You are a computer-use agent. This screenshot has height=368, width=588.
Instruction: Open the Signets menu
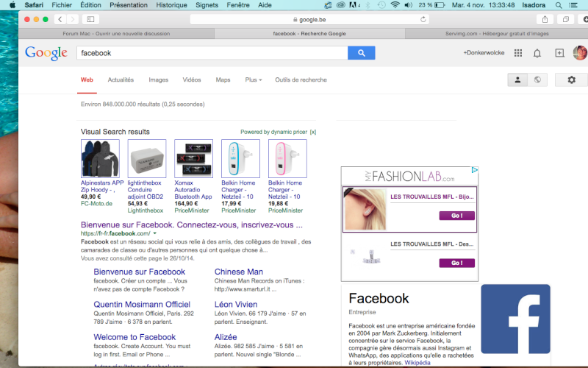pyautogui.click(x=207, y=5)
